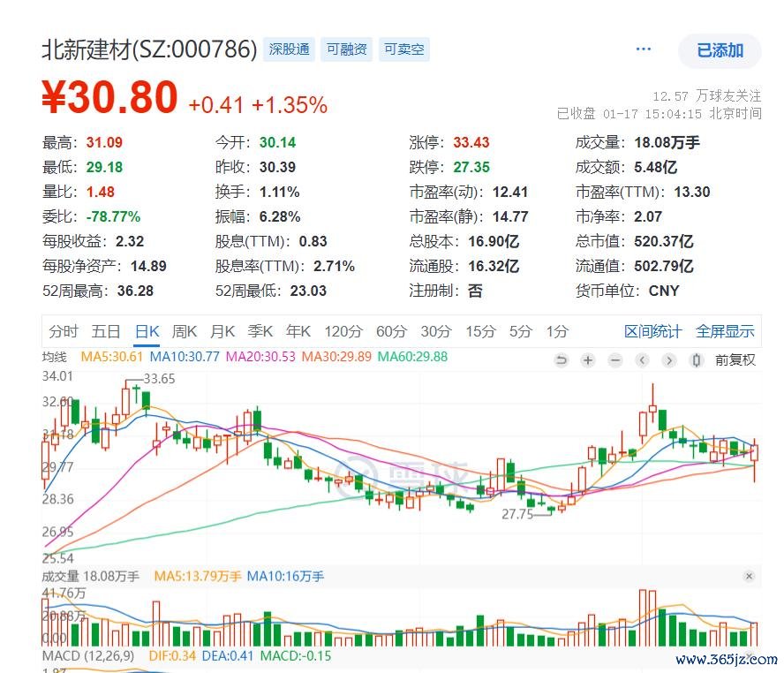The width and height of the screenshot is (784, 673).
Task: Click the 流通值 value 502.79亿
Action: pos(664,266)
